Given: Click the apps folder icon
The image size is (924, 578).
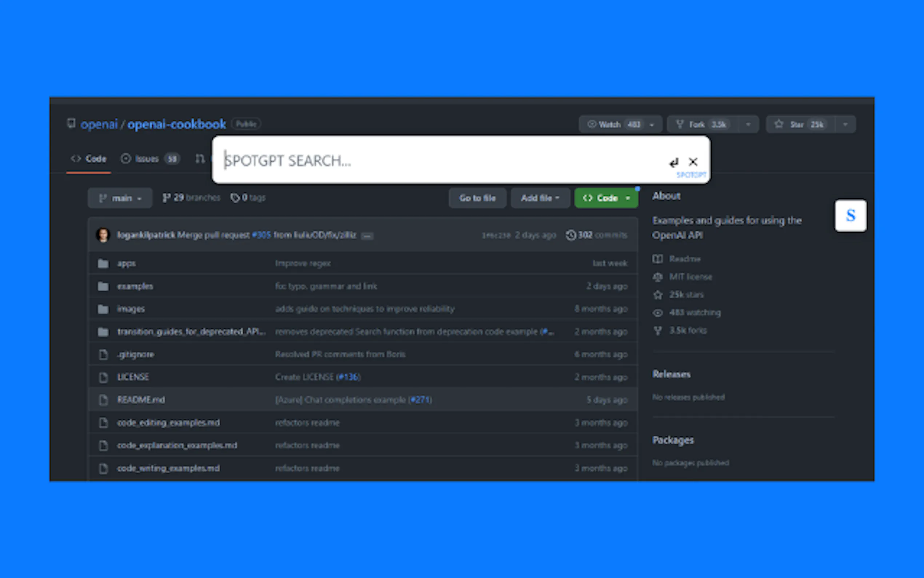Looking at the screenshot, I should (103, 264).
